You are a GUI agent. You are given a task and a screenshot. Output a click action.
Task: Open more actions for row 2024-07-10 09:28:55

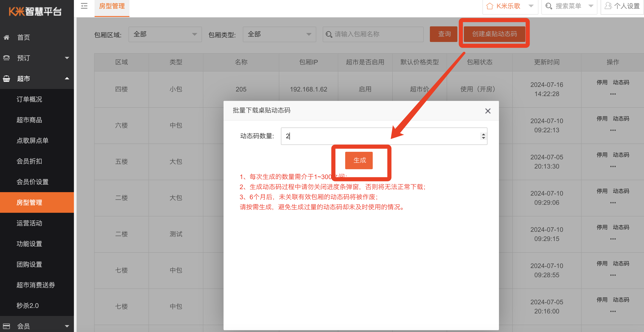coord(613,275)
